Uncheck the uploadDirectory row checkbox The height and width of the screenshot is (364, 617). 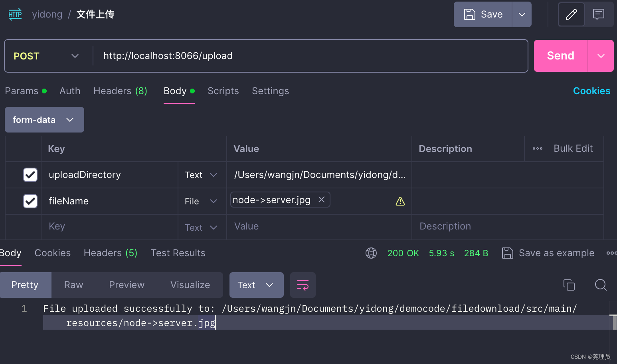coord(30,175)
